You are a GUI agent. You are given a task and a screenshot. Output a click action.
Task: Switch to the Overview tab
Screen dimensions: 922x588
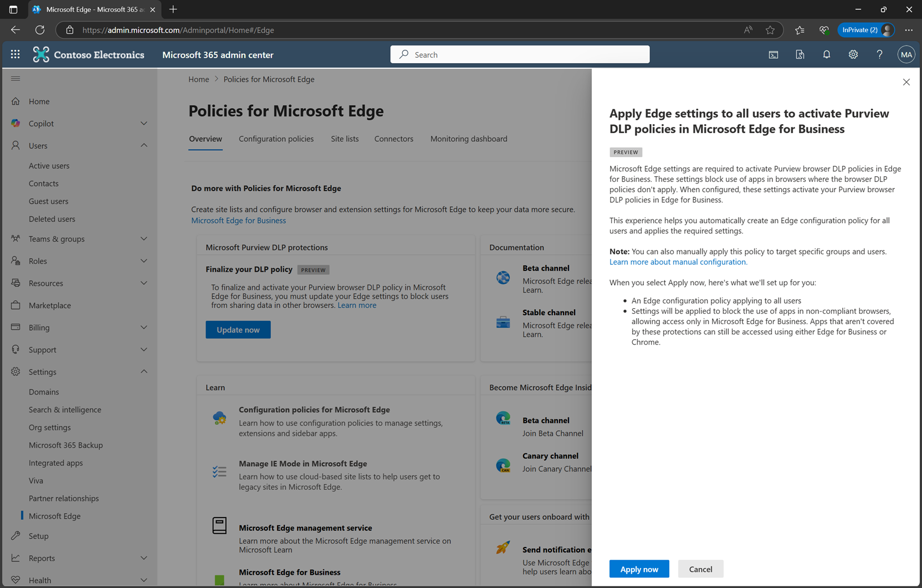coord(205,139)
